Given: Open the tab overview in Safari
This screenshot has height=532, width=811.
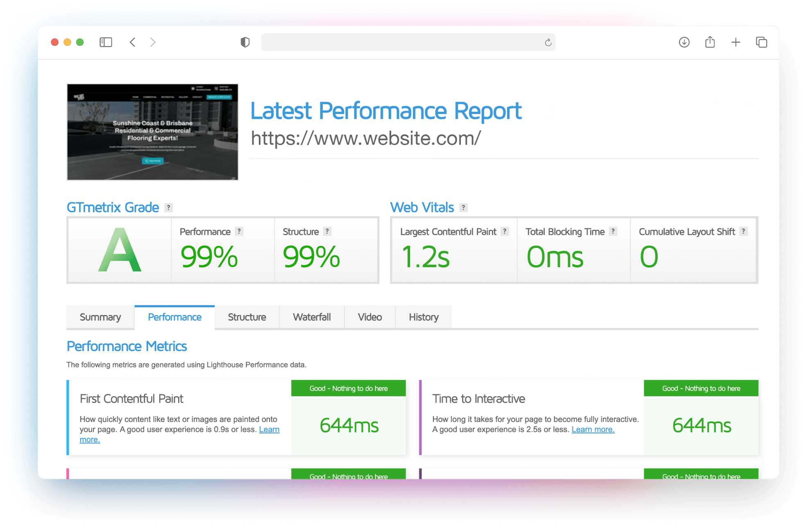Looking at the screenshot, I should click(761, 42).
